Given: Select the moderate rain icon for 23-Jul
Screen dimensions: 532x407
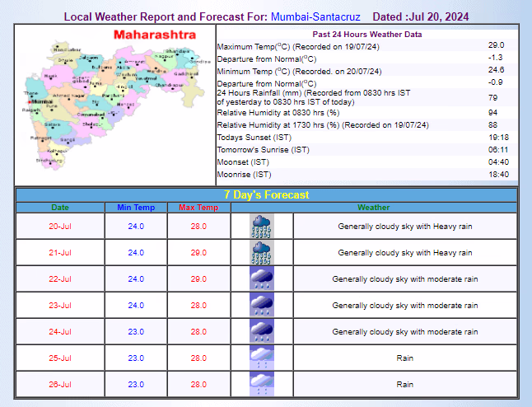Looking at the screenshot, I should click(262, 306).
